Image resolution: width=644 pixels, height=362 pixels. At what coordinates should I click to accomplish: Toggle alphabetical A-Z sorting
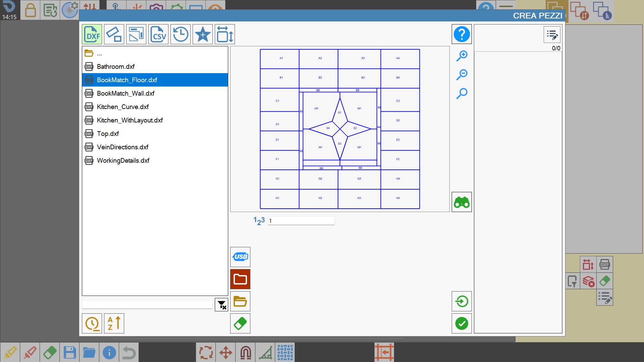point(114,323)
